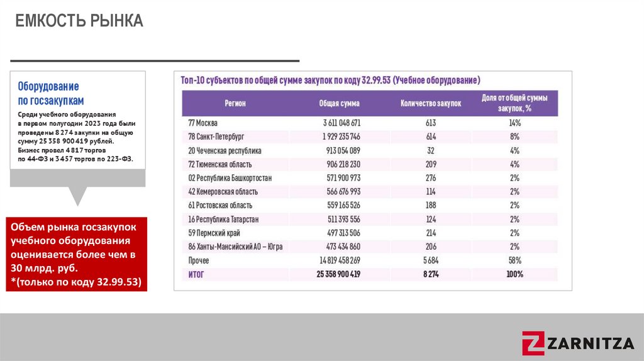The width and height of the screenshot is (644, 361).
Task: Click the purchase count 124
Action: (431, 219)
